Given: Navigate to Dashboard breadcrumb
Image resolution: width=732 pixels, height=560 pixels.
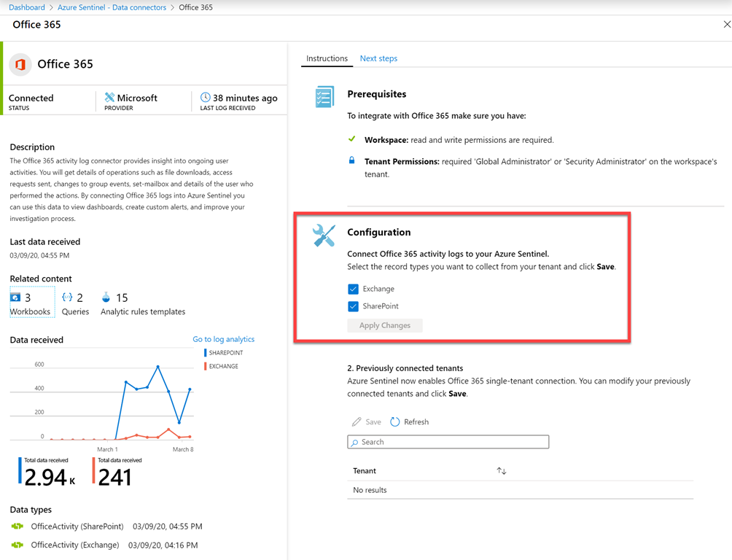Looking at the screenshot, I should (x=27, y=7).
